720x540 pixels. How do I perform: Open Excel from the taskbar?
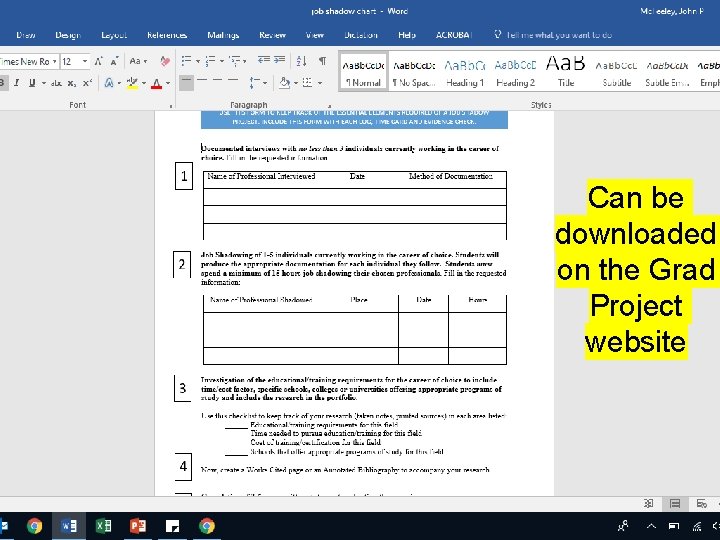(103, 526)
